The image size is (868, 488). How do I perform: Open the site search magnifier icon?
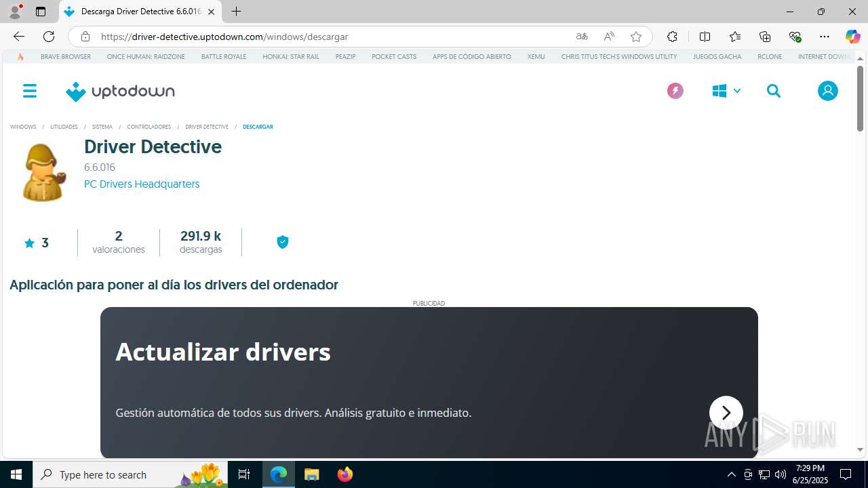(774, 91)
